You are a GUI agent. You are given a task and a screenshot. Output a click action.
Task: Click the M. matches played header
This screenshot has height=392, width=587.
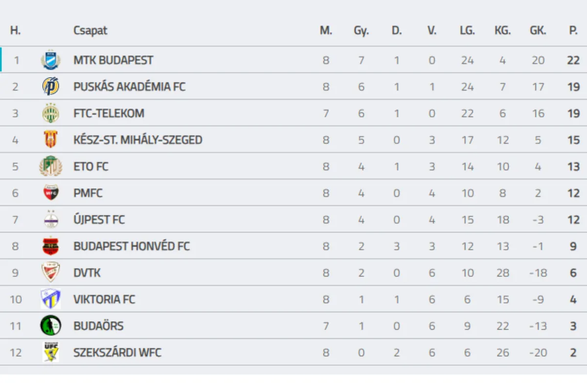(326, 30)
